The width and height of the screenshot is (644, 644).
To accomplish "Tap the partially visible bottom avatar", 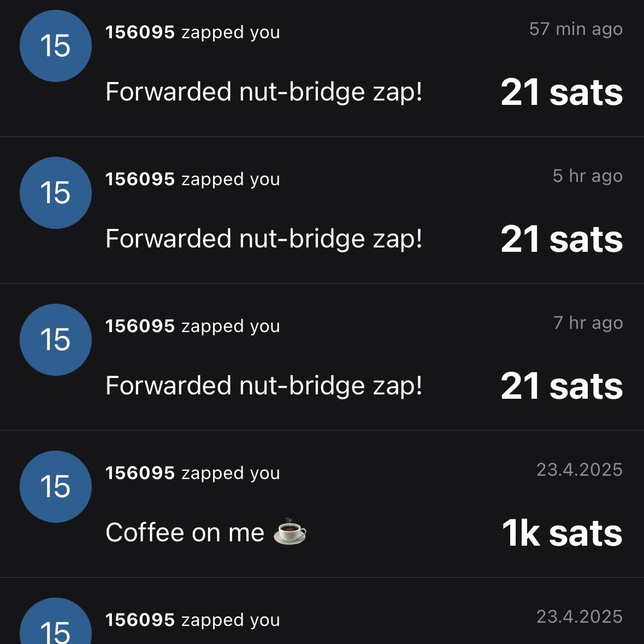I will click(56, 621).
